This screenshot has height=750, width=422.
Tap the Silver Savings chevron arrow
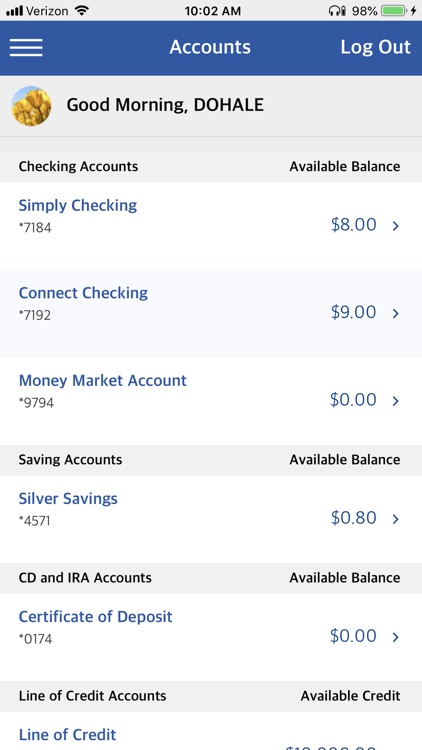396,519
